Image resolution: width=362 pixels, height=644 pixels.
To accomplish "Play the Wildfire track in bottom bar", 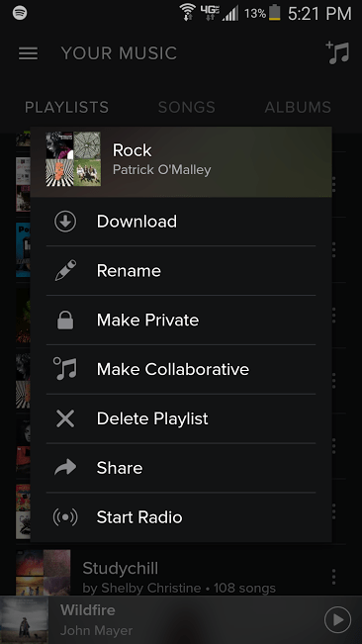I will 338,620.
